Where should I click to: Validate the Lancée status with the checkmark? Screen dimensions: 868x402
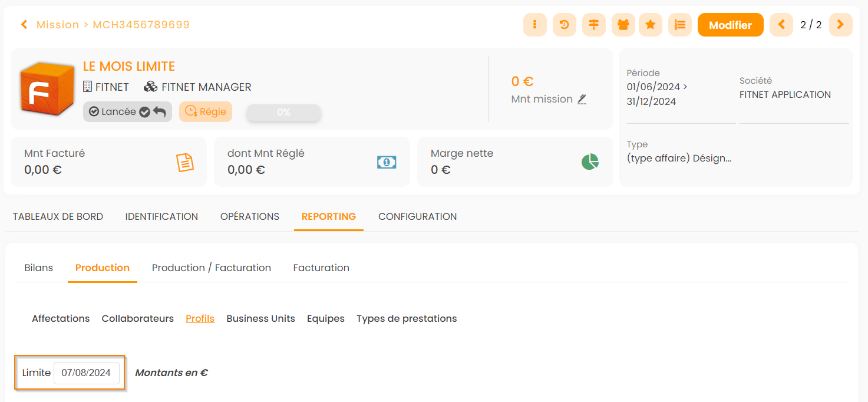coord(144,112)
